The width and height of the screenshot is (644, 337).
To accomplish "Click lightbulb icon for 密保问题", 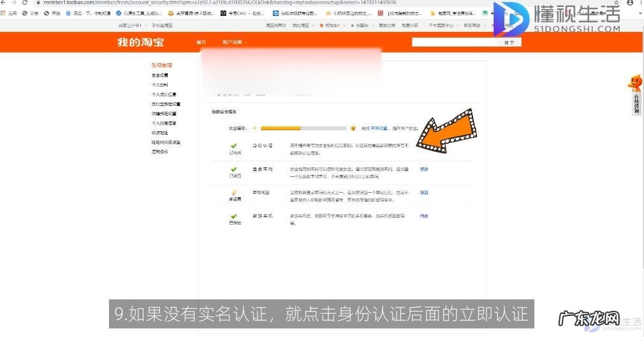I will tap(234, 192).
